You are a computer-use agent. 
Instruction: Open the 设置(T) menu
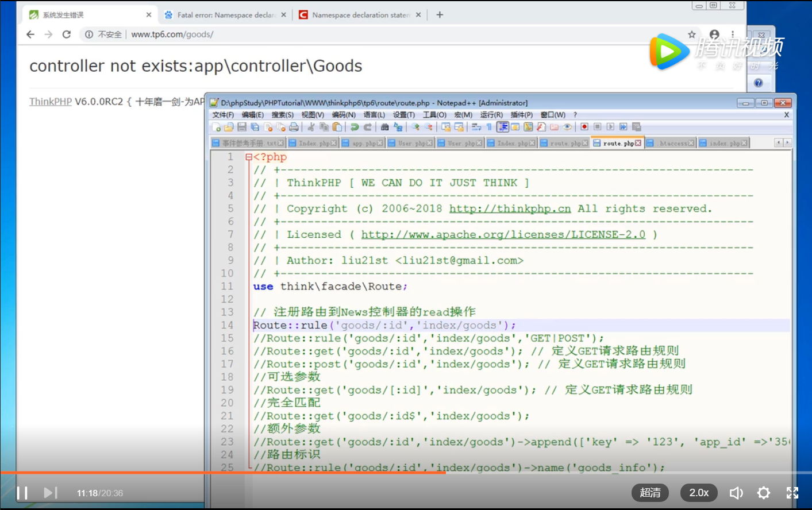point(404,115)
